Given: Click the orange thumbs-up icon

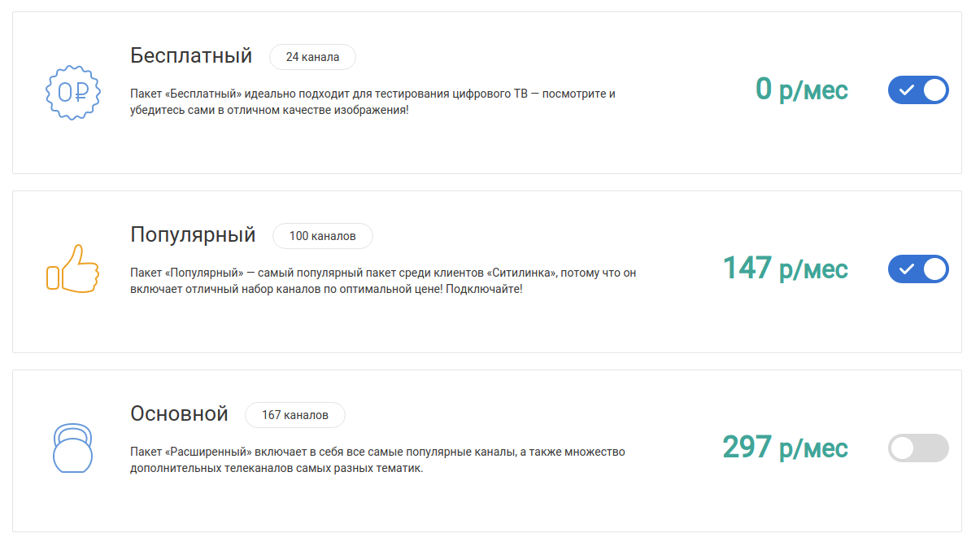Looking at the screenshot, I should coord(72,269).
